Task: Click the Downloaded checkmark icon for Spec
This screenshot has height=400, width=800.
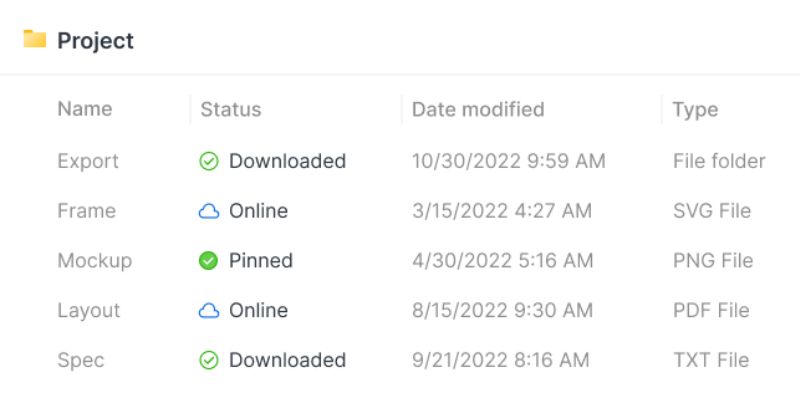Action: [209, 360]
